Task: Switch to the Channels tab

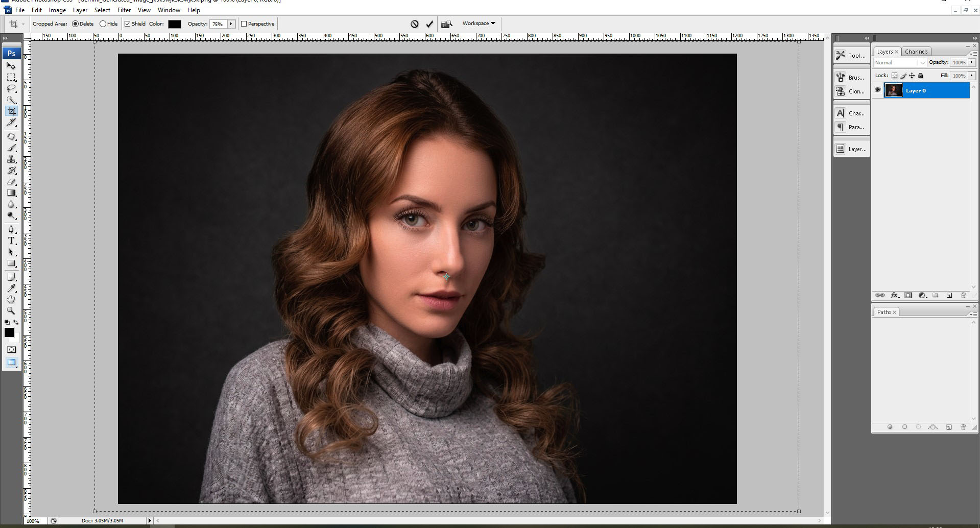Action: point(916,52)
